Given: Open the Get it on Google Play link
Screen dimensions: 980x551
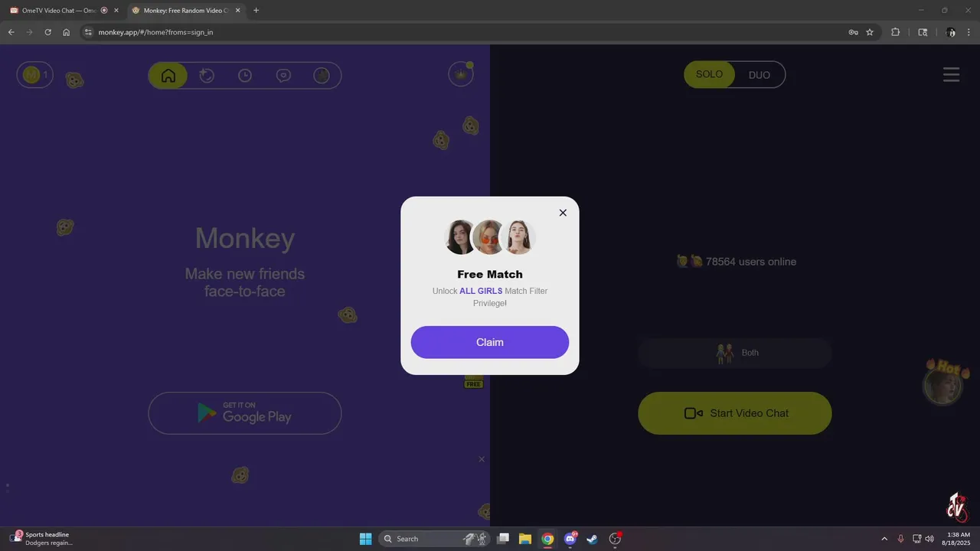Looking at the screenshot, I should click(245, 413).
